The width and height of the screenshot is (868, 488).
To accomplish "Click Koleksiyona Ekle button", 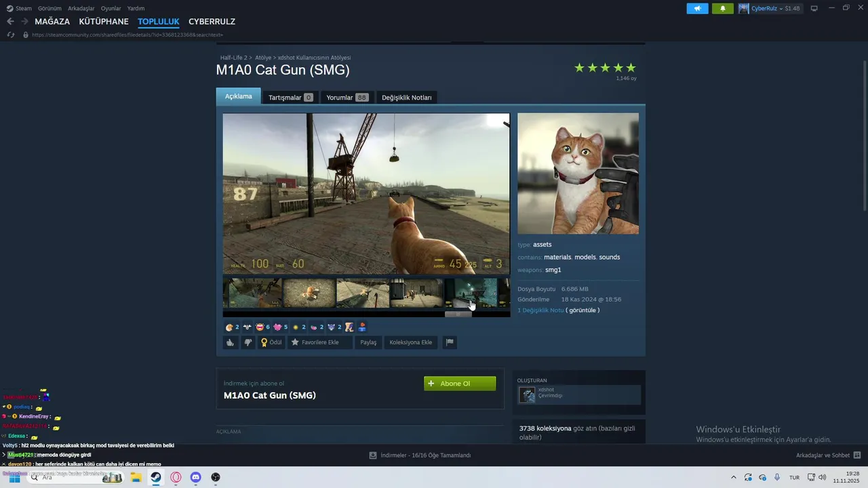I will pos(410,342).
